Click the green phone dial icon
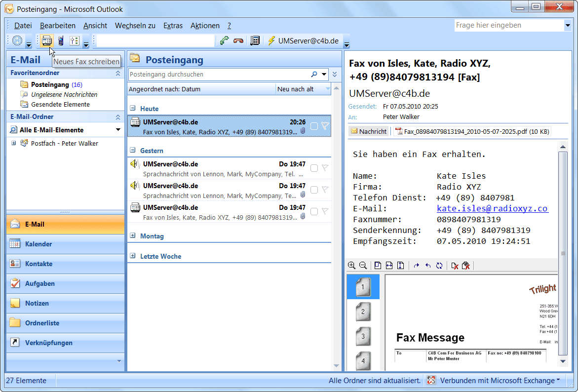Image resolution: width=578 pixels, height=392 pixels. 225,41
